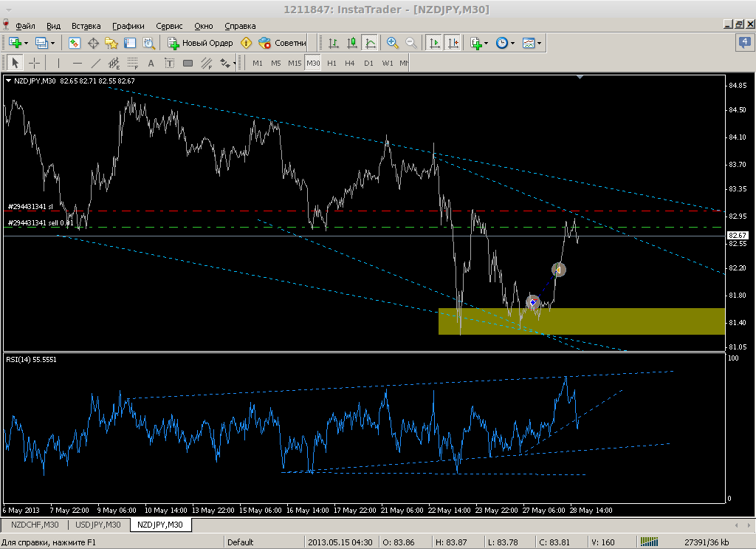Screen dimensions: 756x549
Task: Open the Сервис menu
Action: [x=169, y=26]
